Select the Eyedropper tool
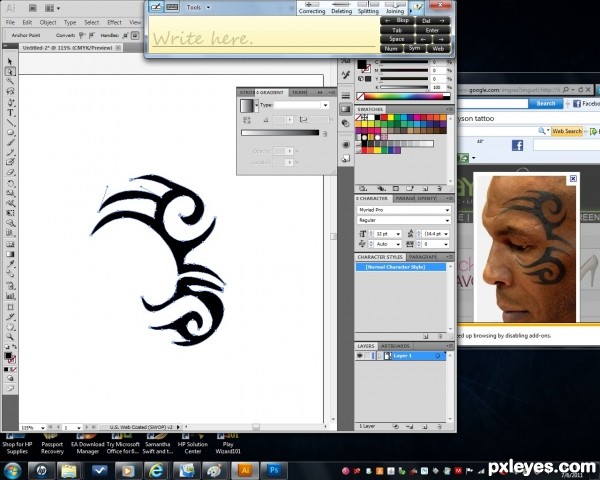This screenshot has height=480, width=600. 10,264
